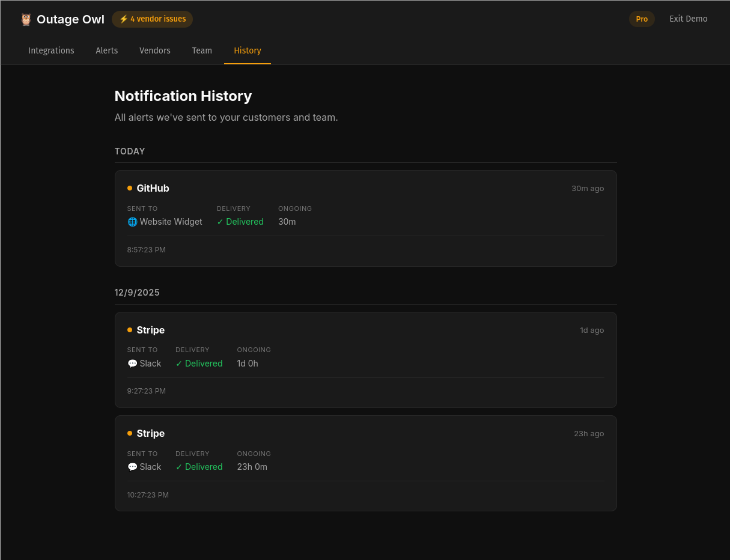Click the owl logo in the header
The height and width of the screenshot is (560, 730).
click(x=26, y=19)
